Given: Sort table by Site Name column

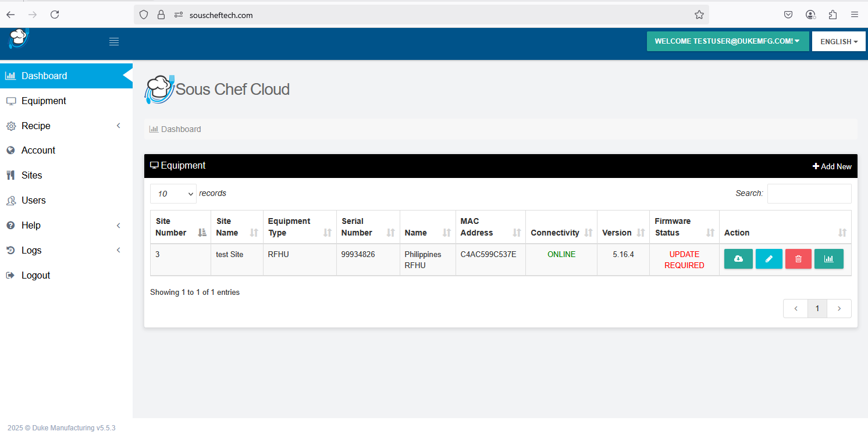Looking at the screenshot, I should 237,227.
